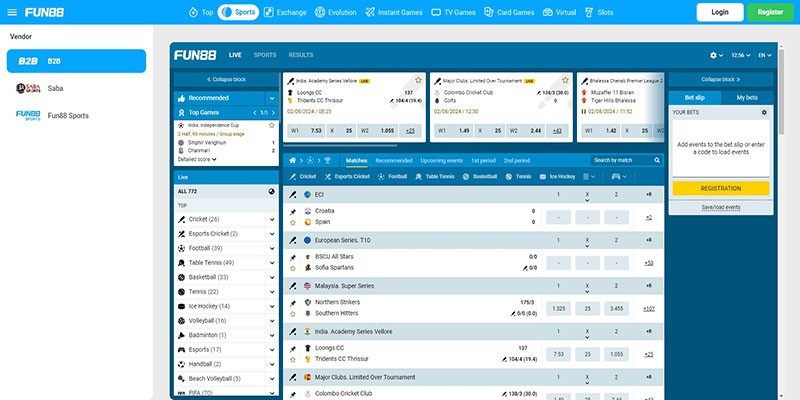Select the Fun88 Sports vendor

77,115
